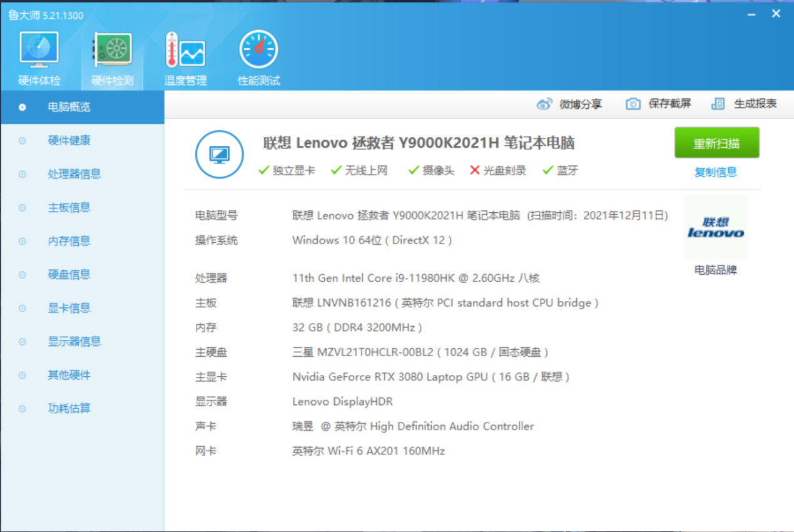Click the green check beside 无线上网
Viewport: 794px width, 532px height.
coord(336,170)
